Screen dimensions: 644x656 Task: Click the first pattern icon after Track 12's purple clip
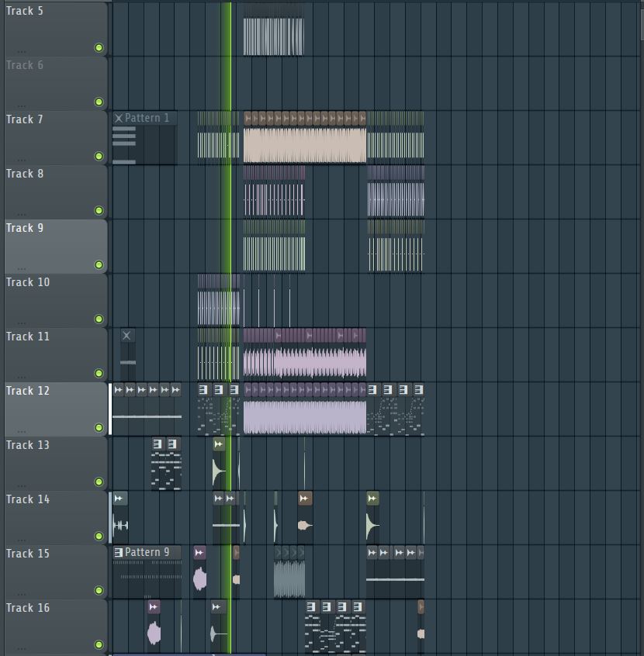point(372,390)
